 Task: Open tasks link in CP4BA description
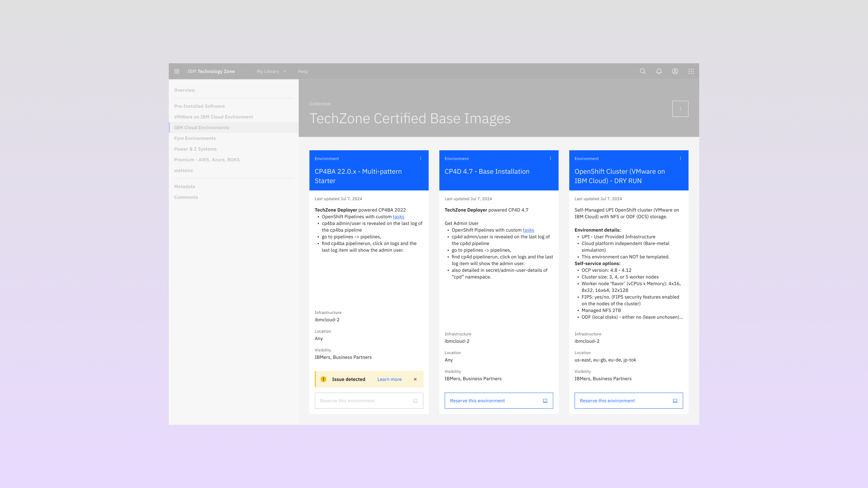point(398,217)
